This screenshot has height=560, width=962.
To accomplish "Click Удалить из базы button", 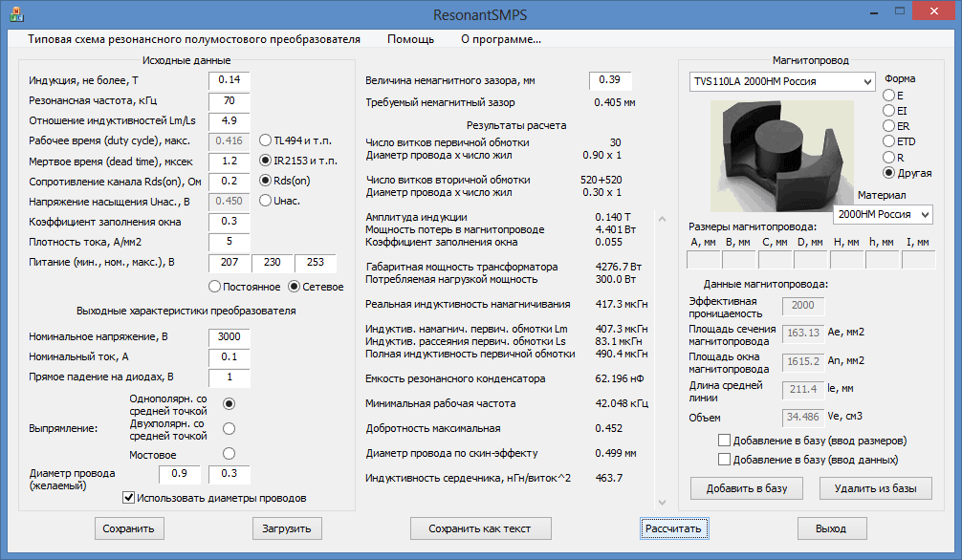I will 876,488.
